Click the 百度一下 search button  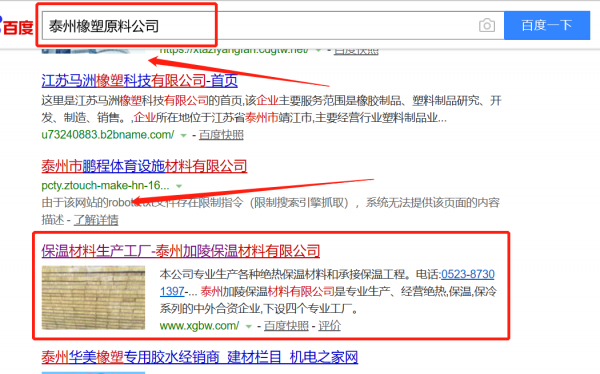pos(547,25)
